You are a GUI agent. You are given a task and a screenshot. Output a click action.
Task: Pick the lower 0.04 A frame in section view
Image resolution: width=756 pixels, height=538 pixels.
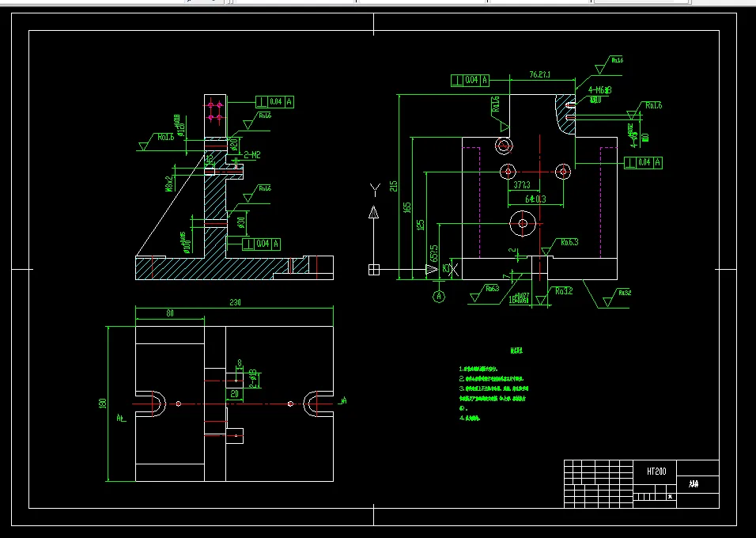point(261,244)
